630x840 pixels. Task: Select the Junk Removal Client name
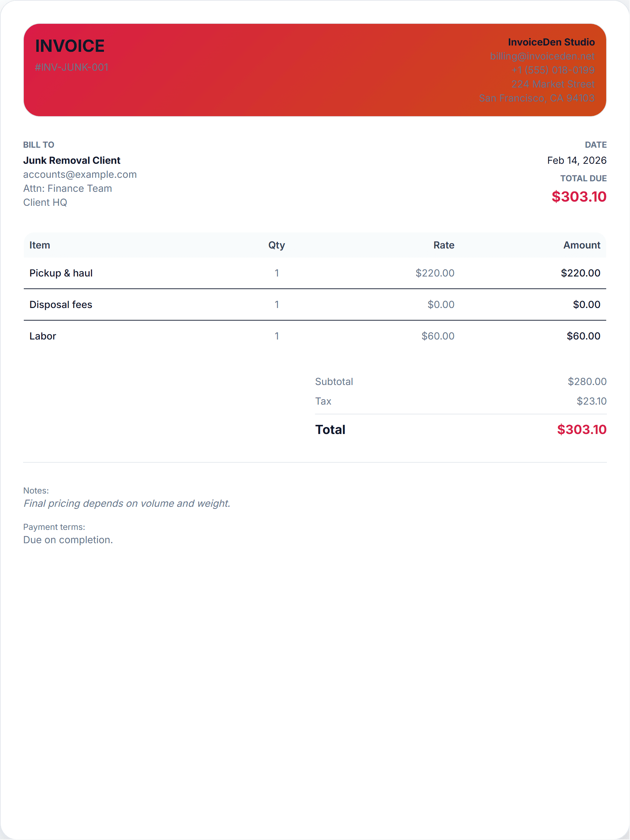point(72,160)
